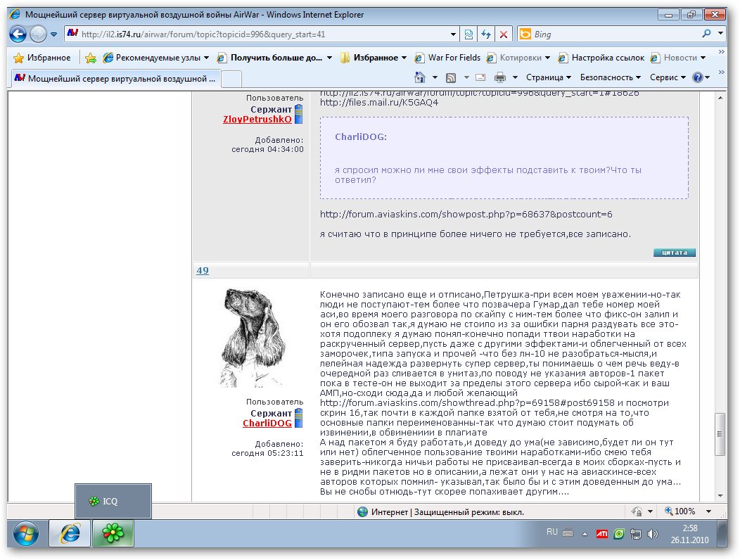Click the rank badge icon beside CharliDOG
The image size is (740, 560).
(298, 419)
